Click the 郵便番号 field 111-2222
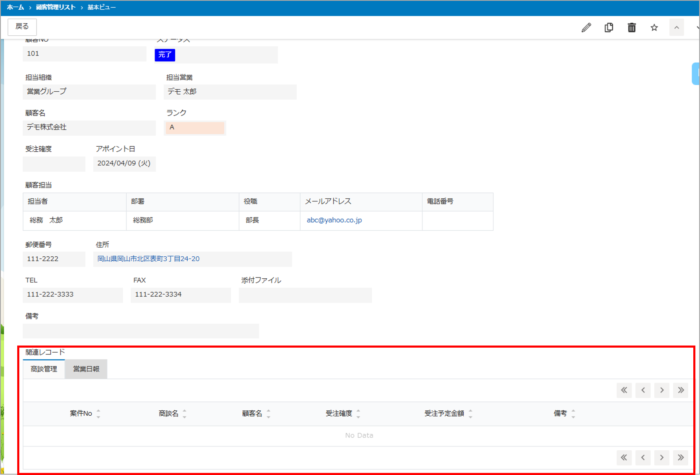Viewport: 700px width, 475px height. click(x=54, y=259)
